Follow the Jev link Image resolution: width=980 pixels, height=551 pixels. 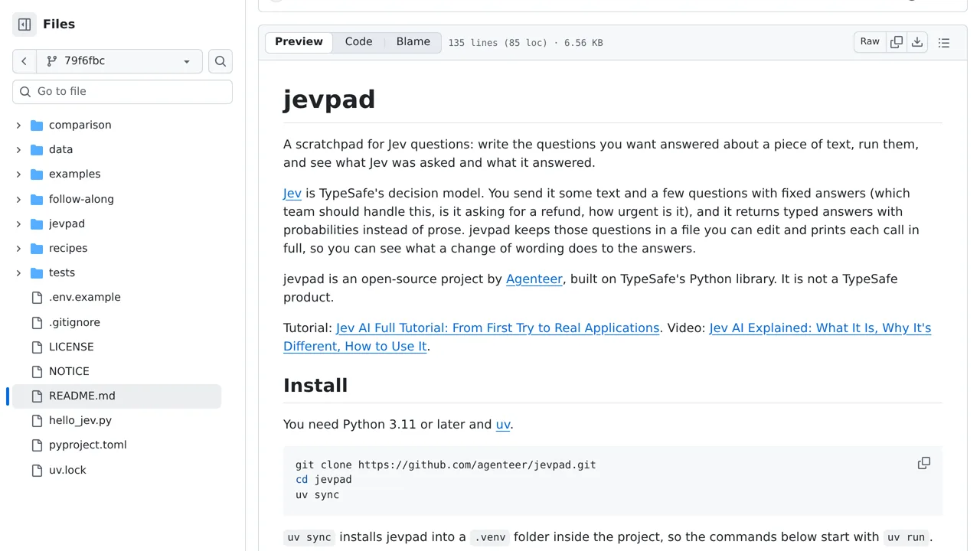point(292,194)
